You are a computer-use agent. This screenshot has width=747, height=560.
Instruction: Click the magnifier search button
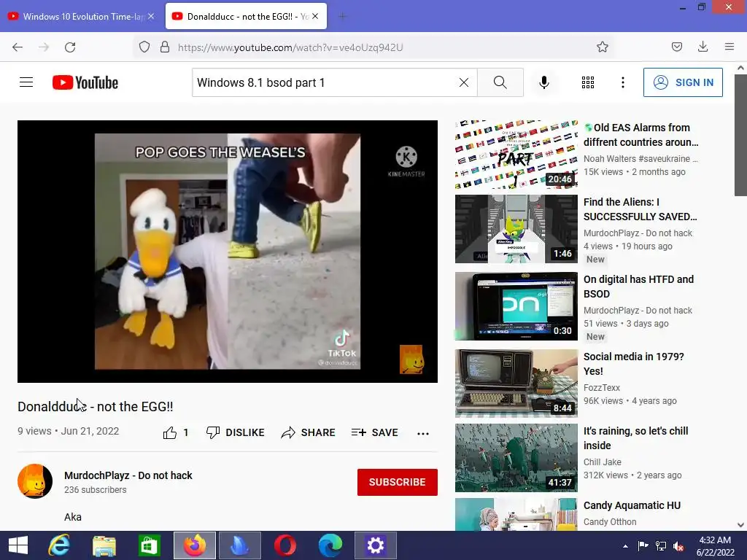500,82
